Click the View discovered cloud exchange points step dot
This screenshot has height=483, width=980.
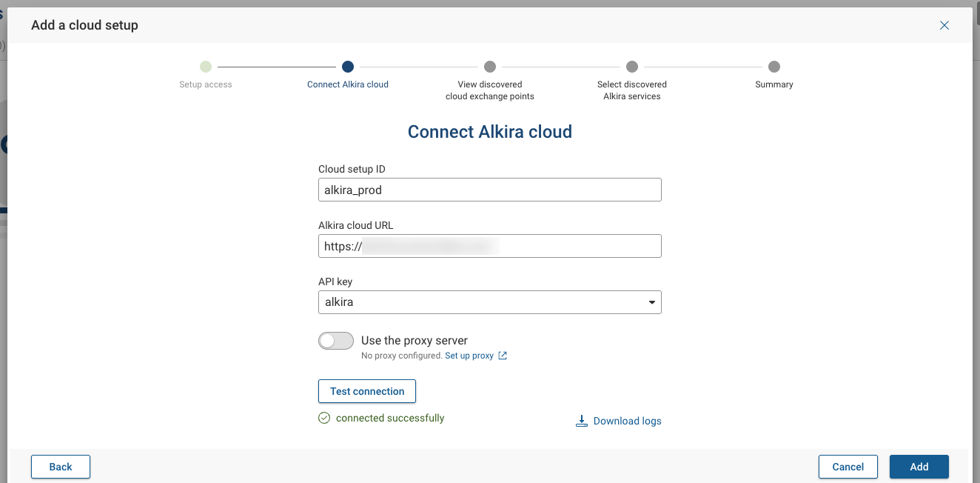[490, 67]
